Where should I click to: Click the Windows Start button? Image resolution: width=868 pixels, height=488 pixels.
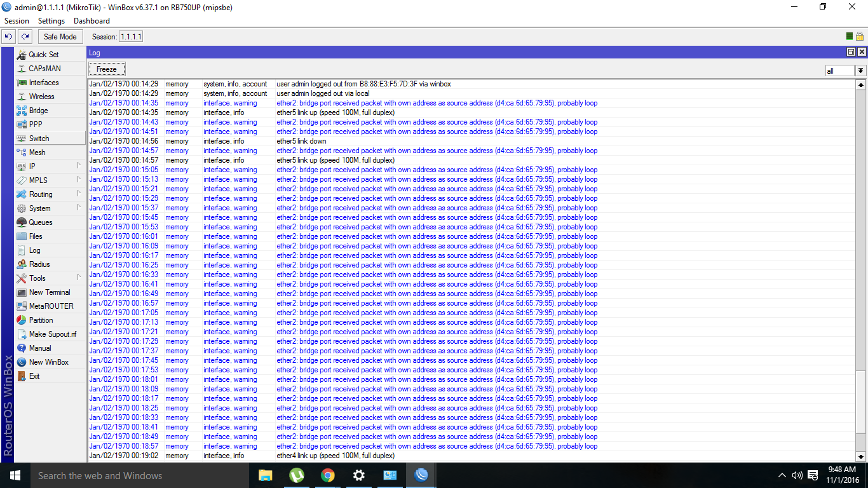click(x=15, y=475)
